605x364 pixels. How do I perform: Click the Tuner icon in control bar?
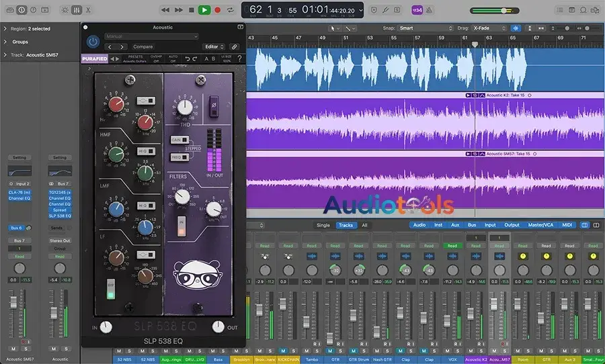(385, 10)
